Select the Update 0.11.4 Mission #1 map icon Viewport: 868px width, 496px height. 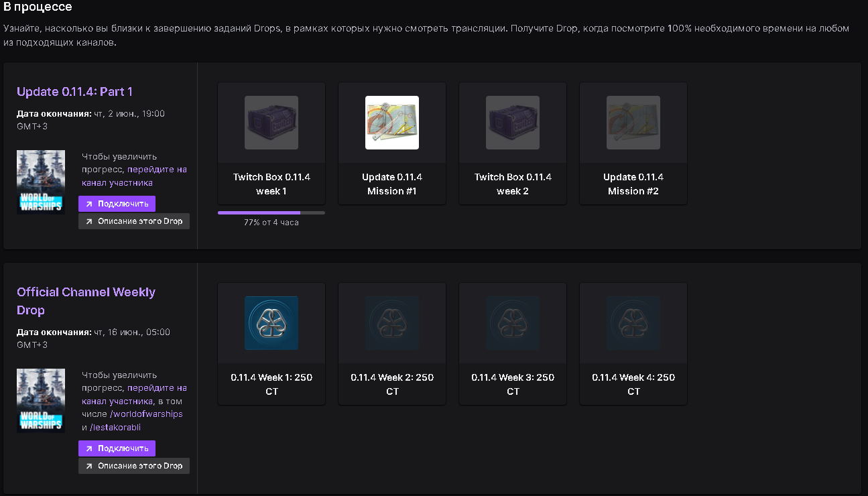coord(392,123)
